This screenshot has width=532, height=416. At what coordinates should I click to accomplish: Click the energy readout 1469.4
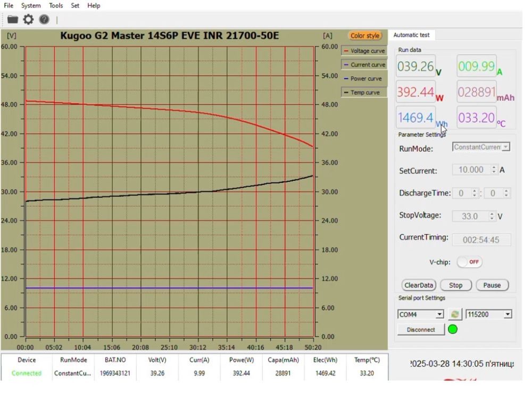tap(415, 118)
